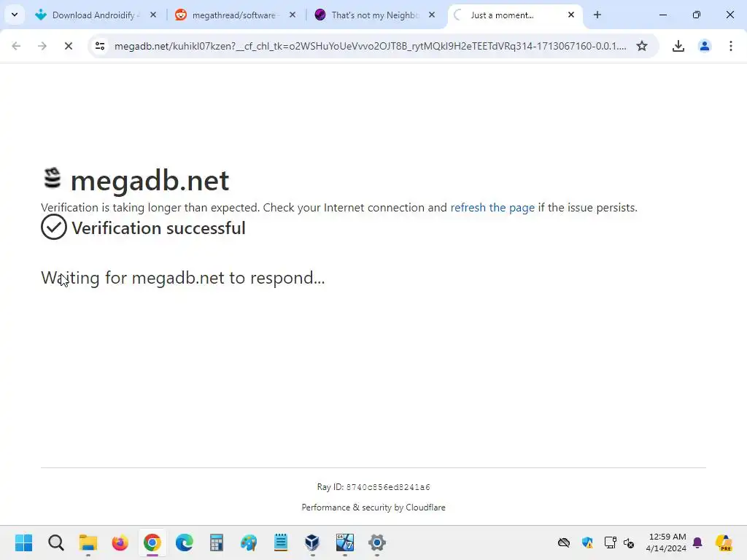Open the Chrome profile icon
Screen dimensions: 747x560
coord(705,46)
